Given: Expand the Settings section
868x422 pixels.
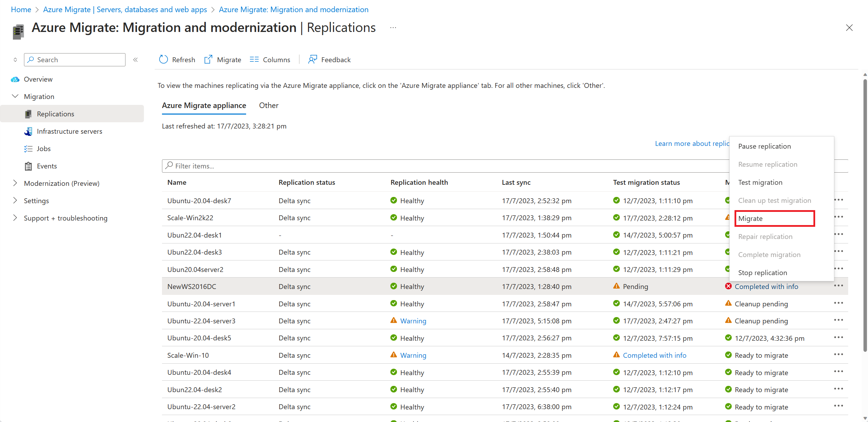Looking at the screenshot, I should tap(15, 200).
